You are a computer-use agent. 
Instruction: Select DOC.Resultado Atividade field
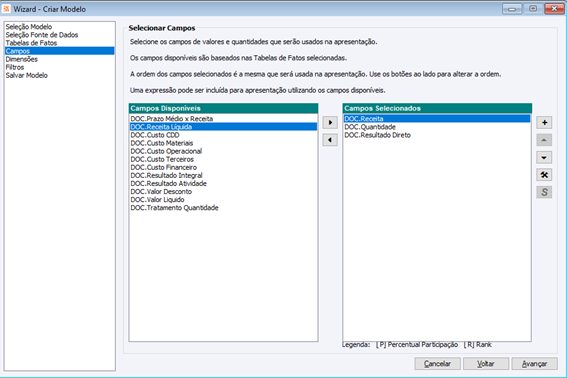coord(223,183)
